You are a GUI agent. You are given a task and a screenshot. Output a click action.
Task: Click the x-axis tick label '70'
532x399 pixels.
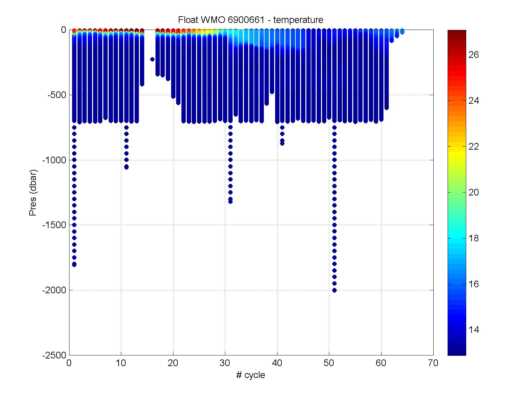coord(433,363)
